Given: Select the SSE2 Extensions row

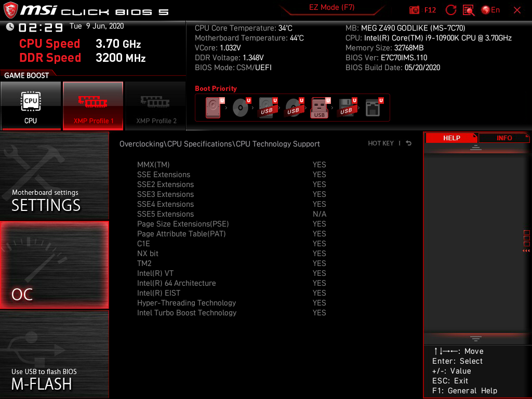Looking at the screenshot, I should click(231, 184).
